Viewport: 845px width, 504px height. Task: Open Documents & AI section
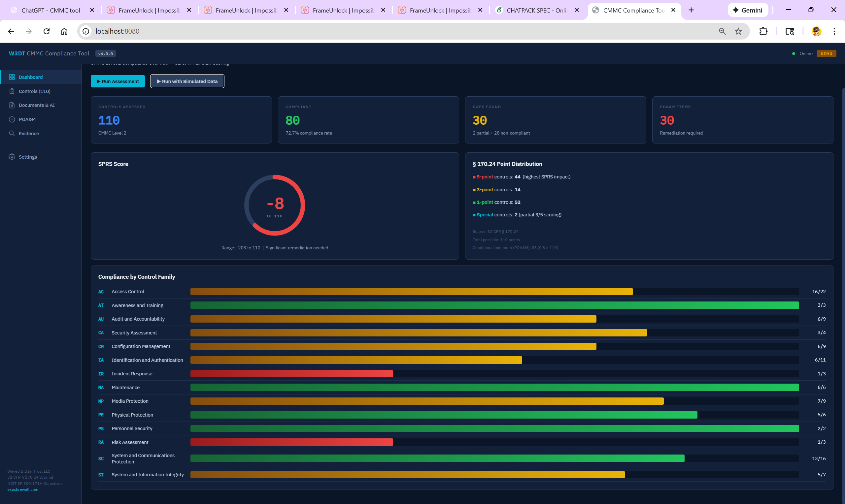point(12,105)
